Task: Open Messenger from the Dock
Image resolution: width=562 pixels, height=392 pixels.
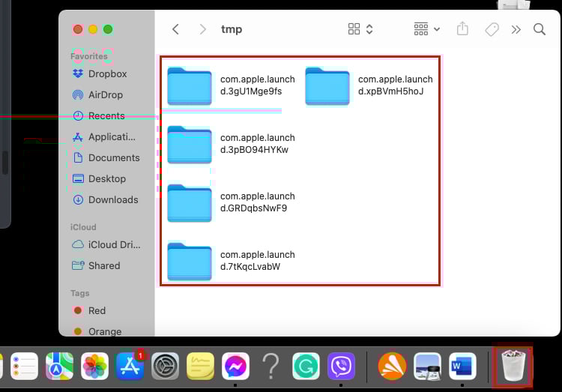Action: [235, 367]
